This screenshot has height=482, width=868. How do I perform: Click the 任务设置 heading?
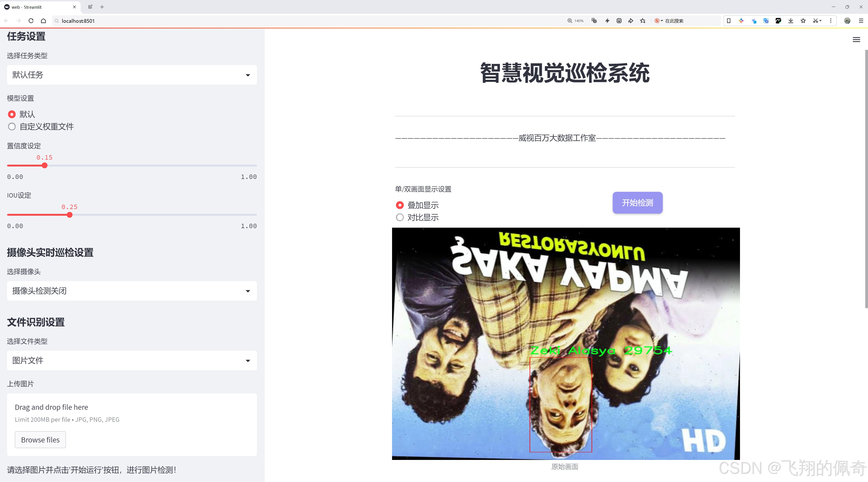tap(26, 36)
